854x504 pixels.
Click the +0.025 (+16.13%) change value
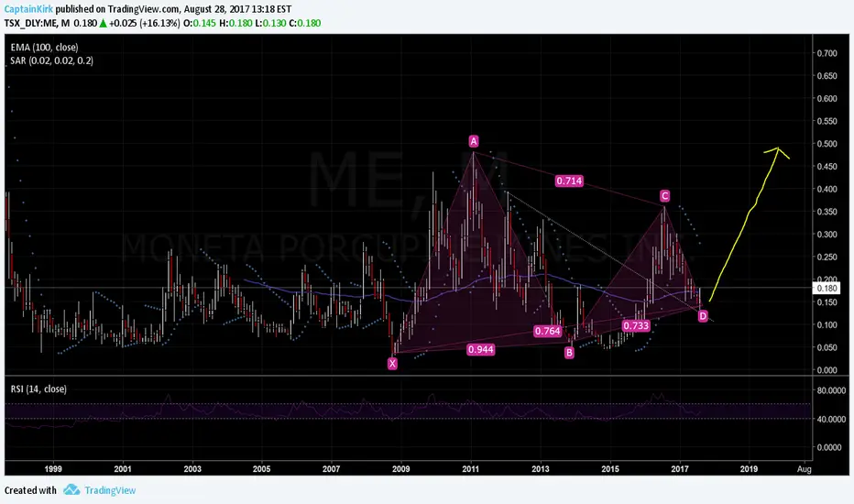point(145,24)
